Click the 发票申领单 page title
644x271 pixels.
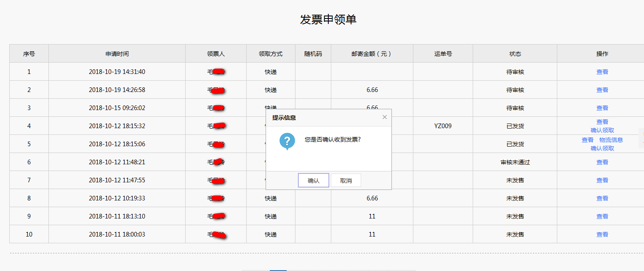tap(328, 19)
